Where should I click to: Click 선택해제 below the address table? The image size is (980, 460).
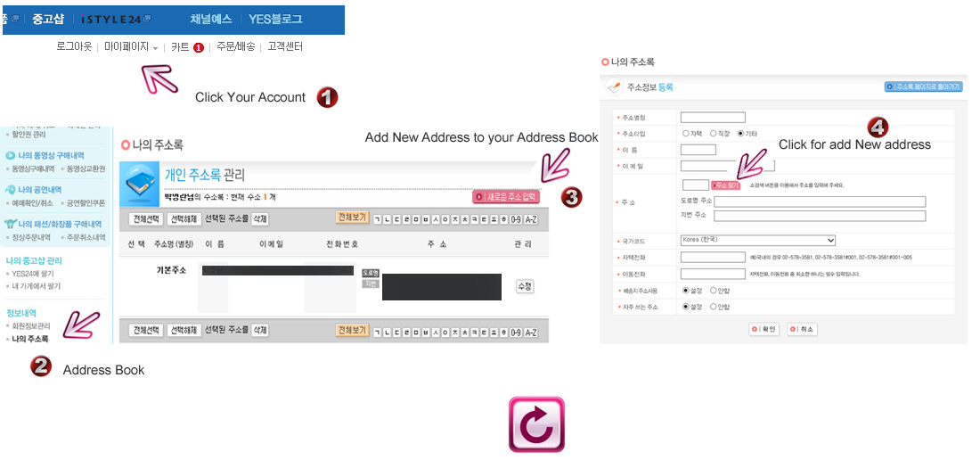(x=184, y=331)
